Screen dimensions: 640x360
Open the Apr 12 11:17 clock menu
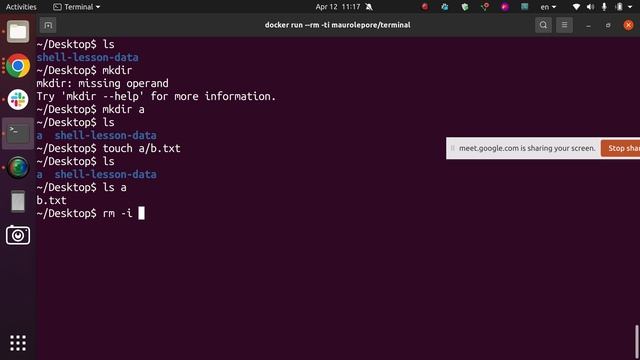[338, 7]
